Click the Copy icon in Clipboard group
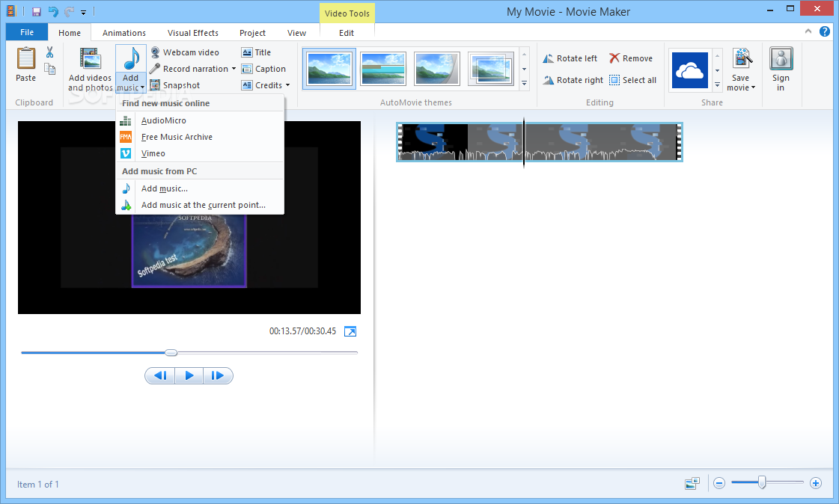This screenshot has width=839, height=504. coord(49,69)
